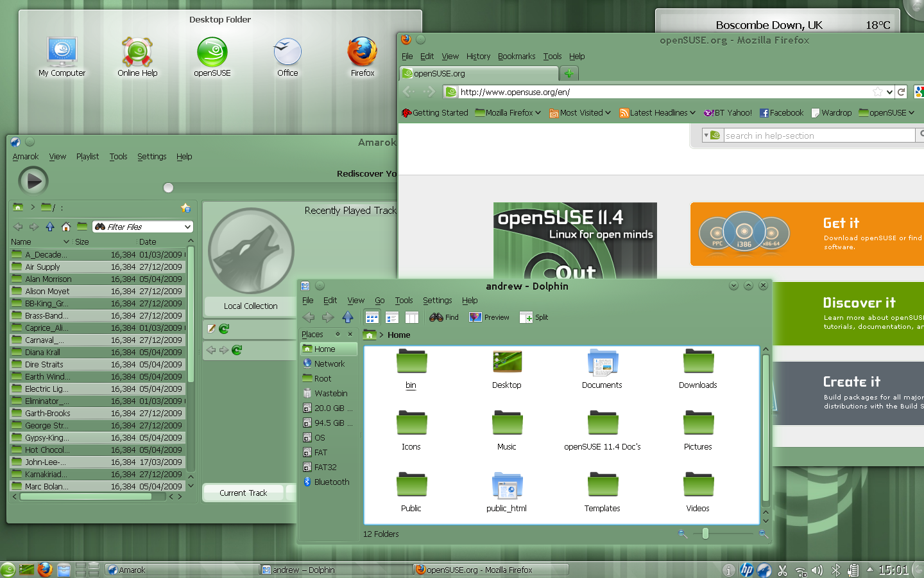Click the forward arrow in Amarok file browser

pos(34,227)
